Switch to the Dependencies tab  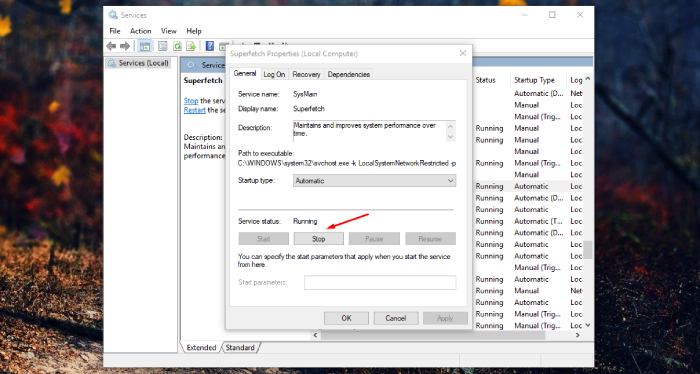348,75
